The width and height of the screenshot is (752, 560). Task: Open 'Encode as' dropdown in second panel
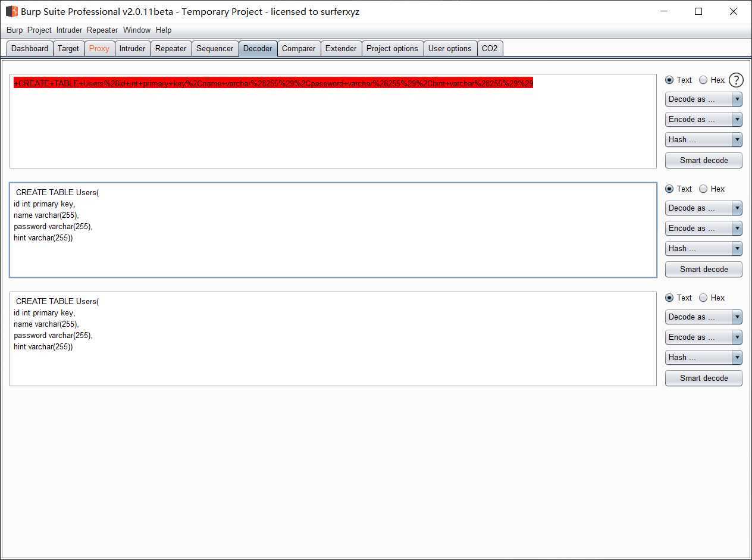coord(704,229)
